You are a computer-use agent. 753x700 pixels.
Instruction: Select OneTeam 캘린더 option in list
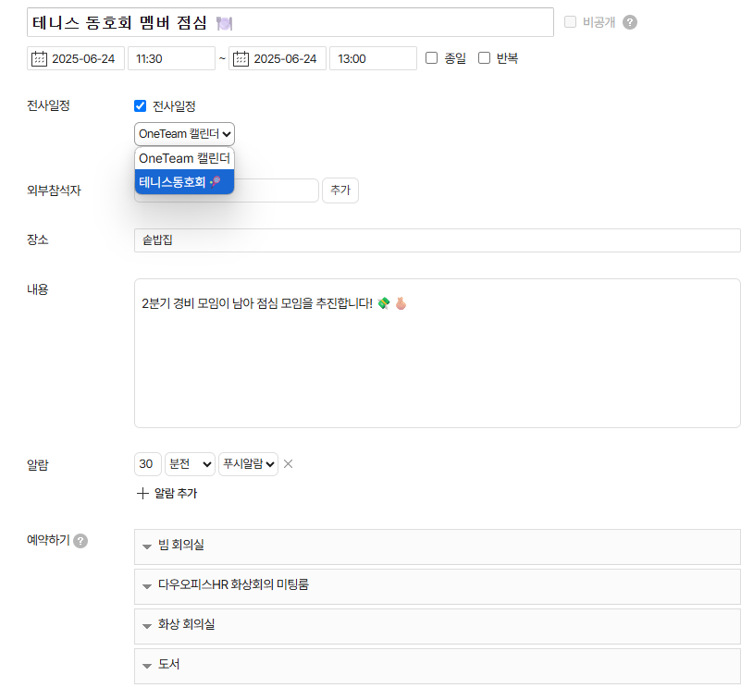184,159
